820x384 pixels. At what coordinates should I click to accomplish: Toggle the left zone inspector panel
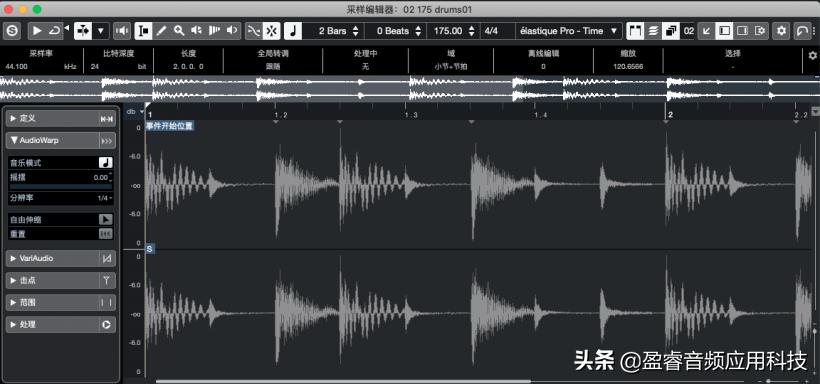(x=724, y=31)
